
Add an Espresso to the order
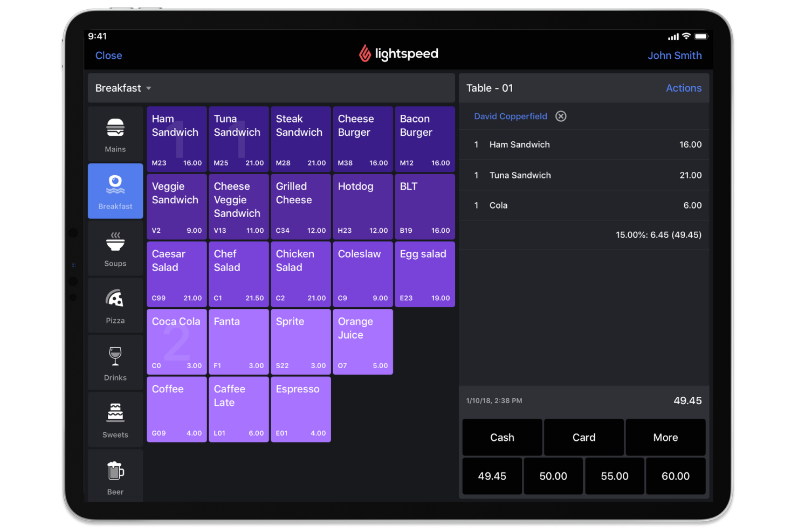pyautogui.click(x=300, y=409)
